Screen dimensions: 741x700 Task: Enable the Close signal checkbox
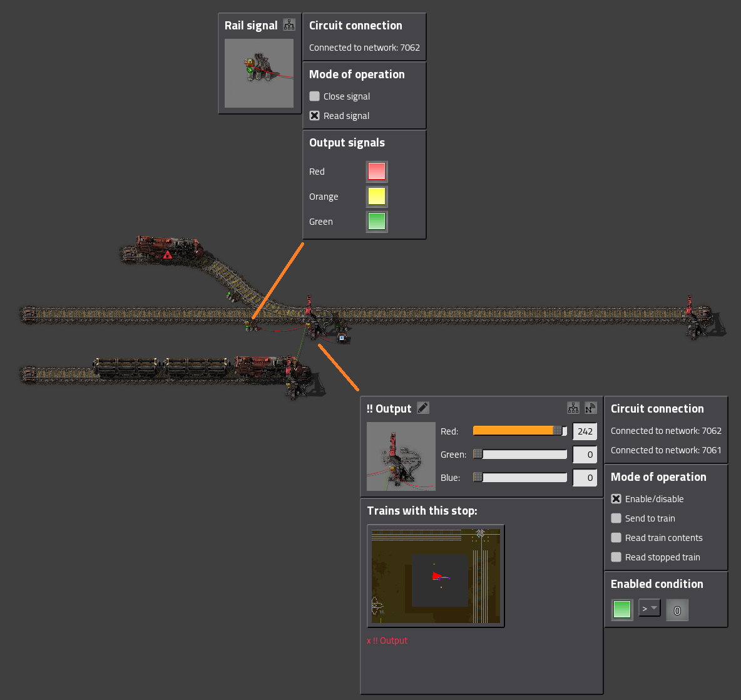point(315,96)
